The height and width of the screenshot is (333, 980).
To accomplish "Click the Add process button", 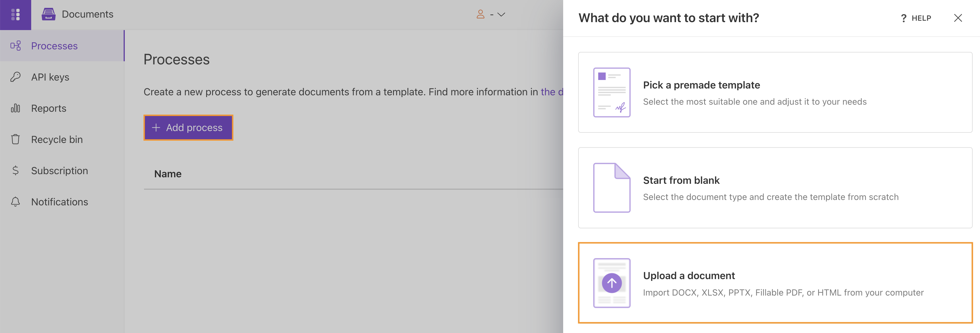I will [x=188, y=127].
